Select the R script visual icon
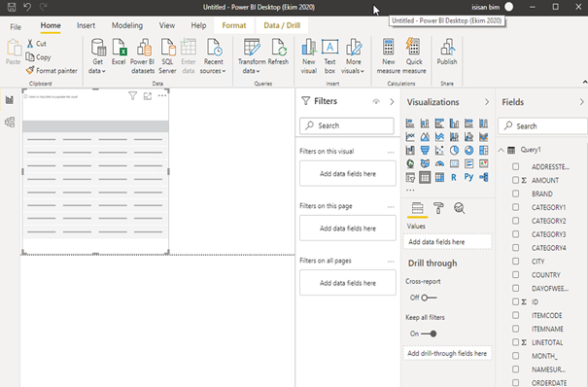Screen dimensions: 588x387 click(454, 177)
